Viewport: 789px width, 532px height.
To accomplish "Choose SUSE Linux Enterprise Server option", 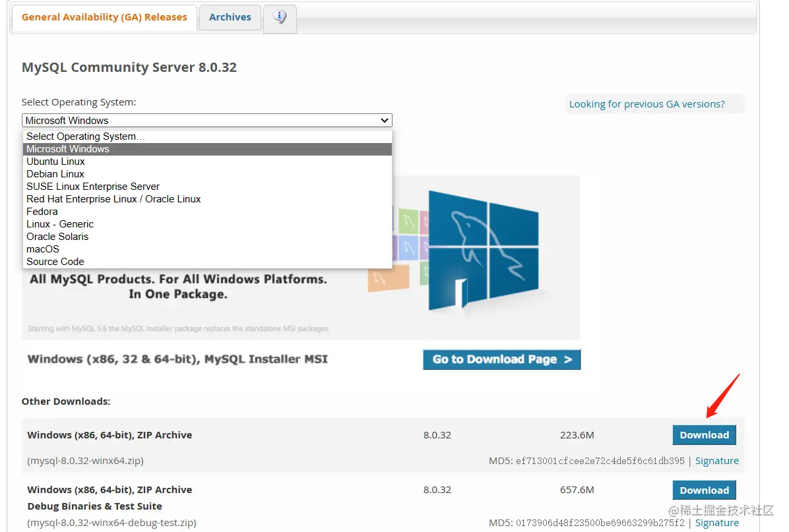I will pyautogui.click(x=207, y=187).
